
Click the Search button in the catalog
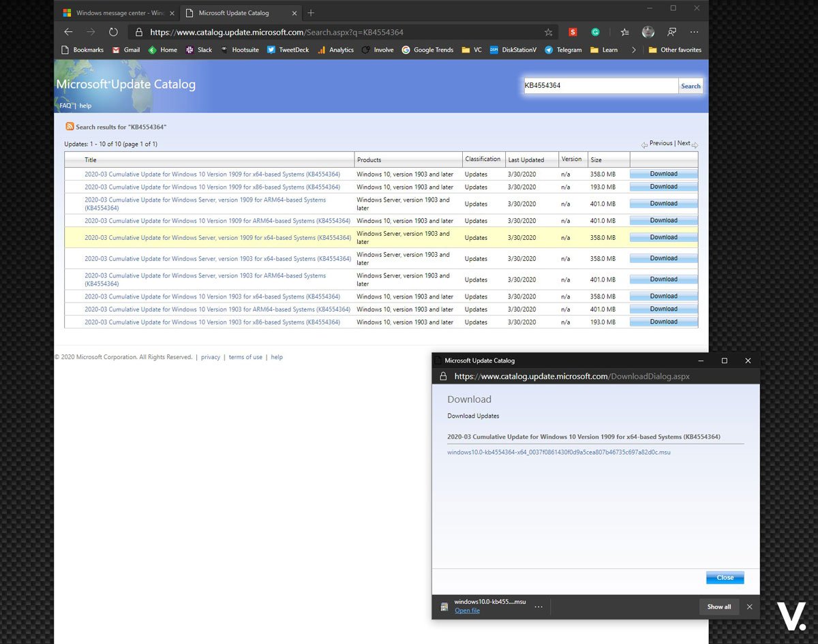click(691, 86)
